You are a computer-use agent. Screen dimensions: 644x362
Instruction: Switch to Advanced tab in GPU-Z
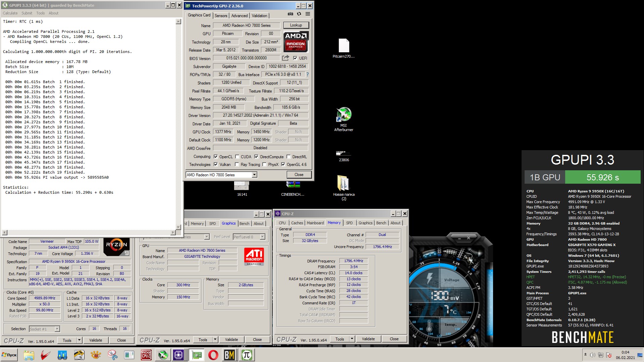click(x=239, y=15)
